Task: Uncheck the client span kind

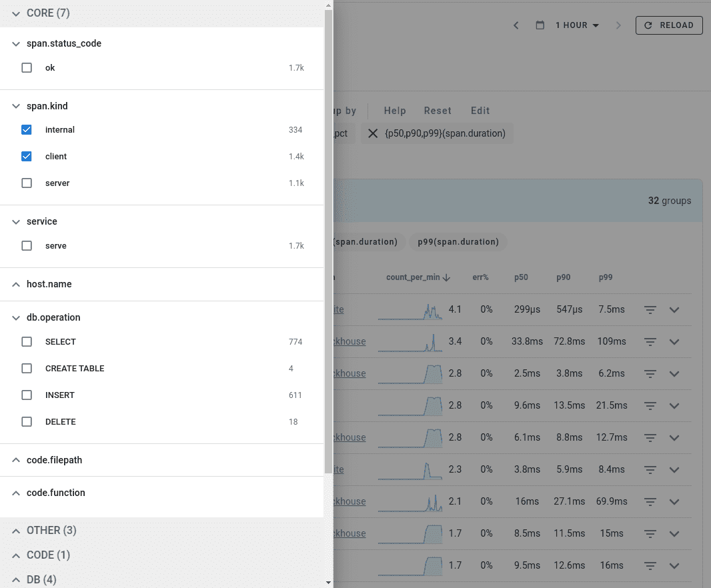Action: point(27,157)
